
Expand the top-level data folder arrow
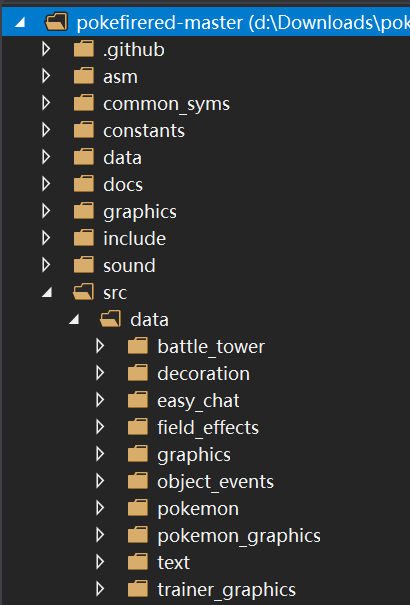pos(46,157)
